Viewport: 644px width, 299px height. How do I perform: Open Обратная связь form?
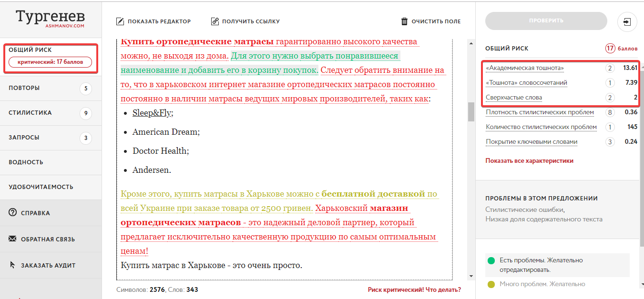(51, 239)
